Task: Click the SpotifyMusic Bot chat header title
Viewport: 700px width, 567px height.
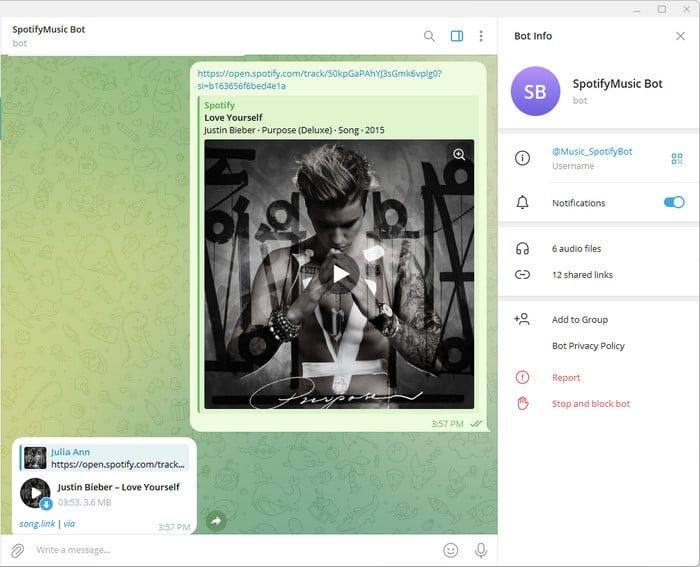Action: coord(49,29)
